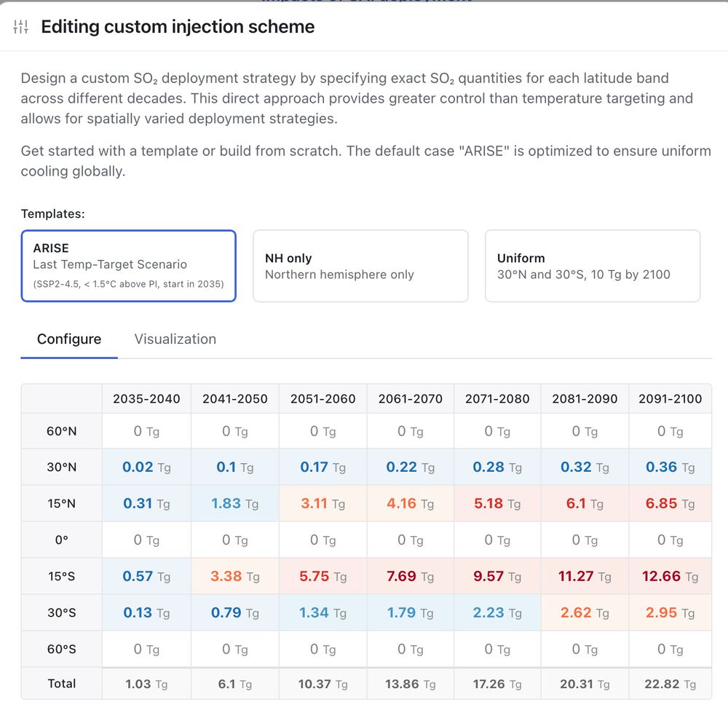Click the 3.11 Tg cell at 15°N

point(323,503)
